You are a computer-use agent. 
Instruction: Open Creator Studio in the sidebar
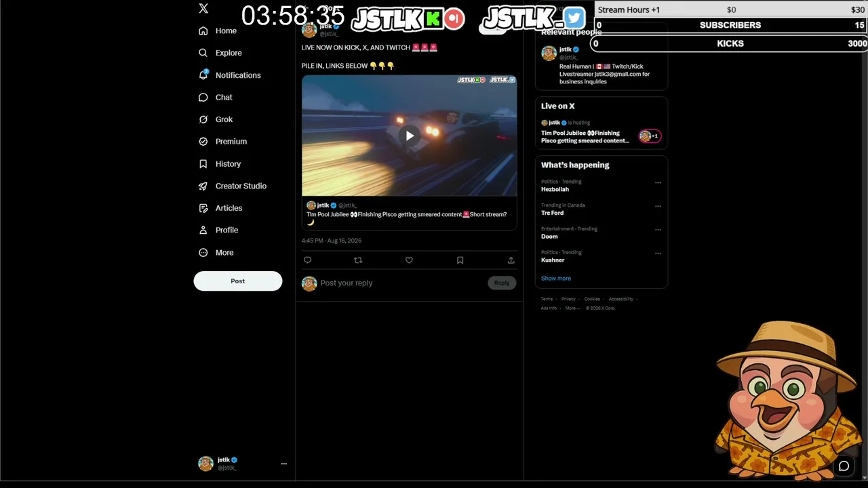[x=233, y=186]
